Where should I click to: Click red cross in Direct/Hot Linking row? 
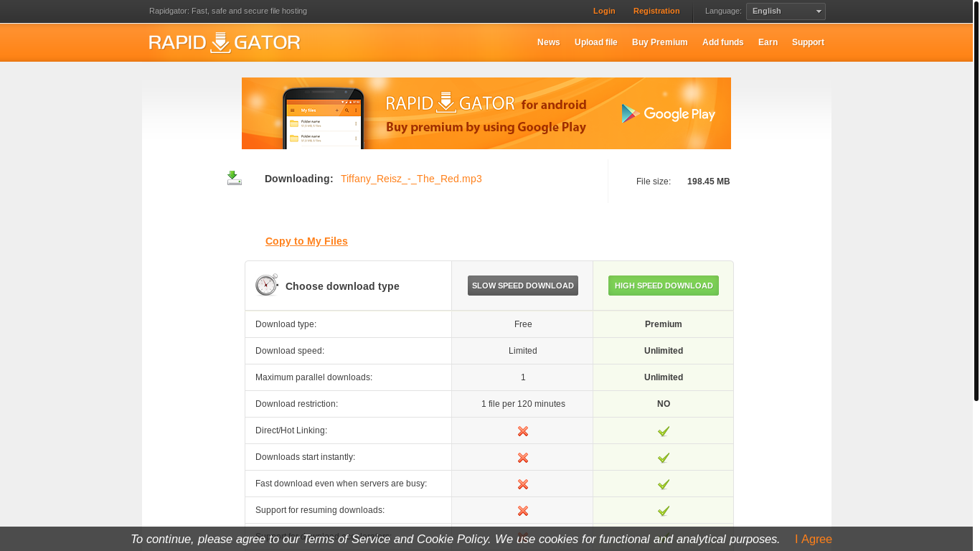point(523,431)
